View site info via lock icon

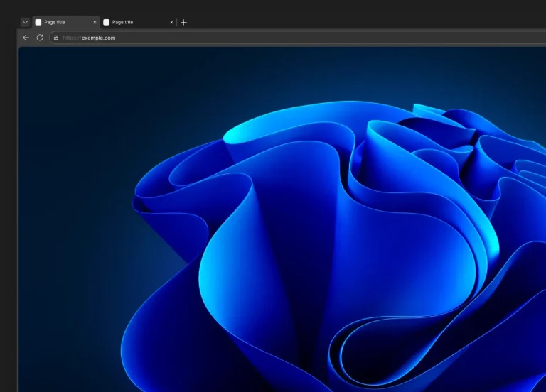(x=55, y=38)
